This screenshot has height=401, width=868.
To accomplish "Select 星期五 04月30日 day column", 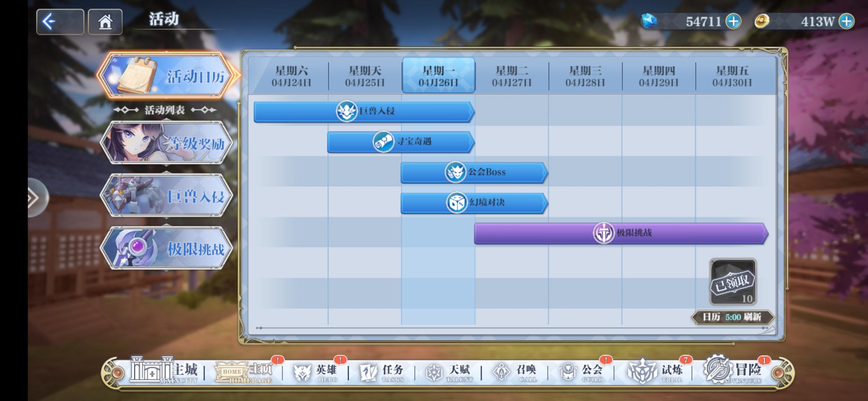I will 731,76.
